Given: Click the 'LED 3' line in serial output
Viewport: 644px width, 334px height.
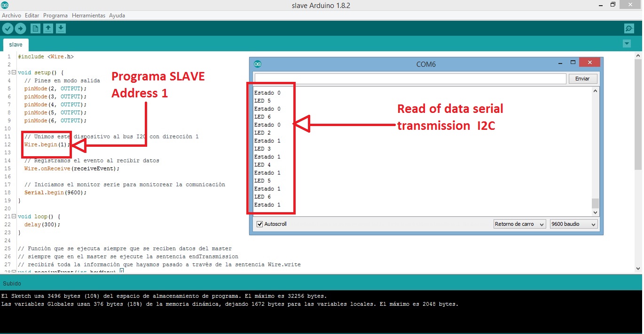Looking at the screenshot, I should pyautogui.click(x=262, y=149).
